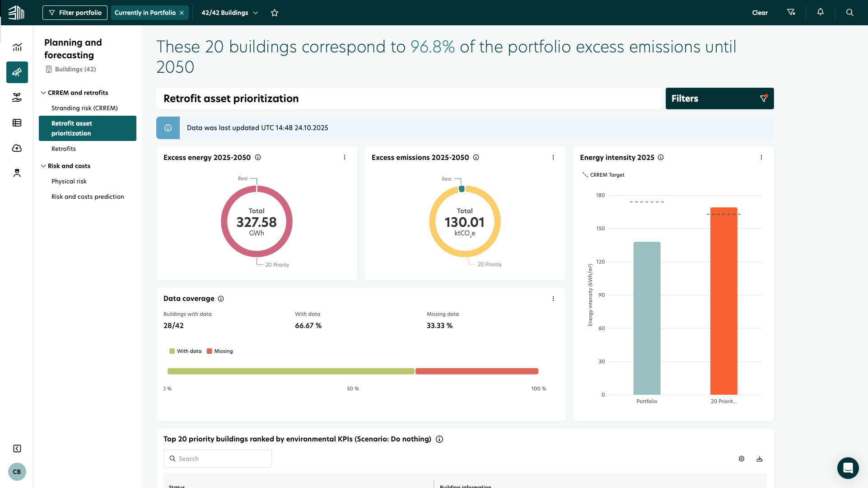Screen dimensions: 868x488
Task: Click the table Search input field
Action: click(x=218, y=459)
